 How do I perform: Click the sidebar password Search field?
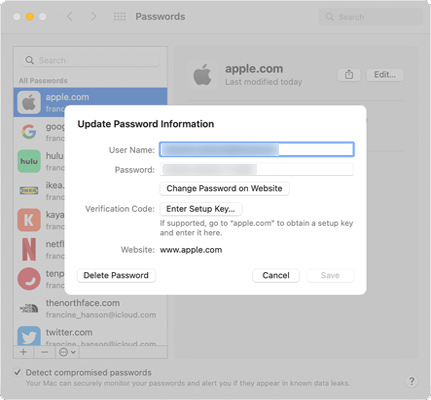(x=91, y=60)
